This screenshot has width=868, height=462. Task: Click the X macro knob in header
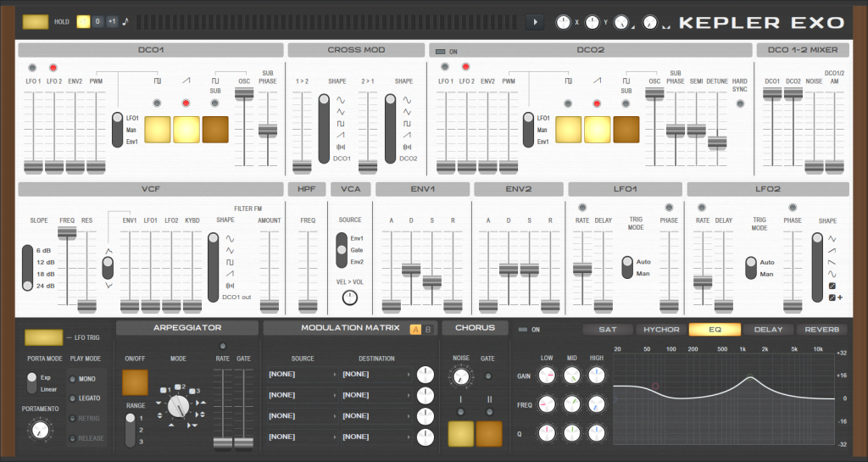pyautogui.click(x=563, y=22)
